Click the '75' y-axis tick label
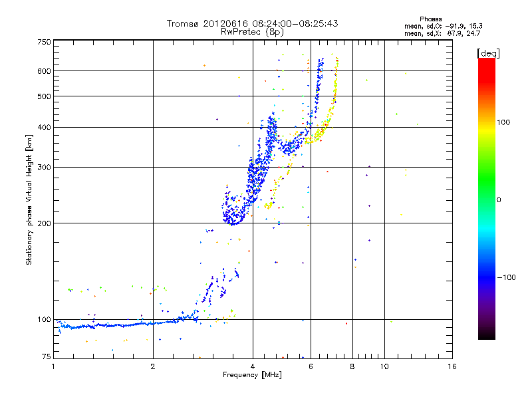 pos(47,356)
